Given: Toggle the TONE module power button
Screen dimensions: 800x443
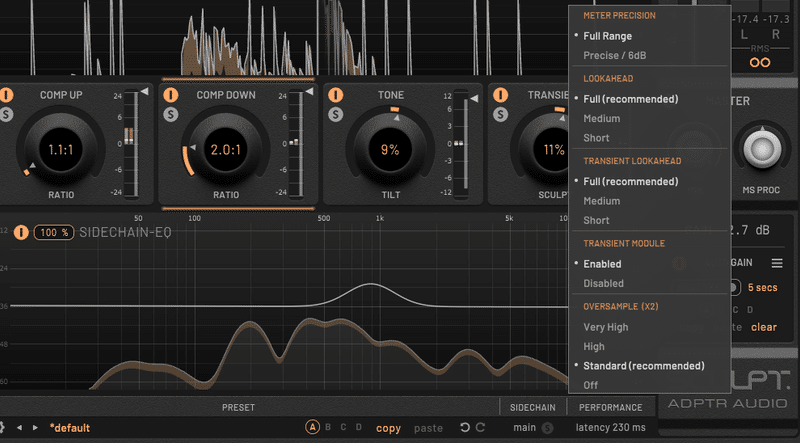Looking at the screenshot, I should click(335, 95).
